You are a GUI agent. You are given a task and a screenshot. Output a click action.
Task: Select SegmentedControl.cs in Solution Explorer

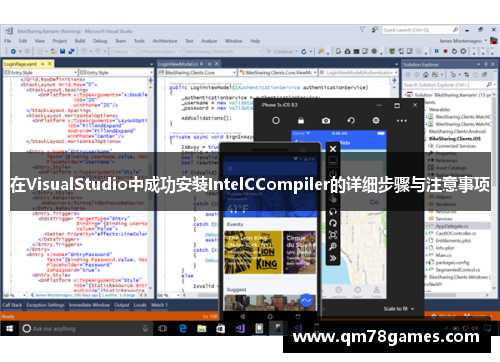coord(458,270)
